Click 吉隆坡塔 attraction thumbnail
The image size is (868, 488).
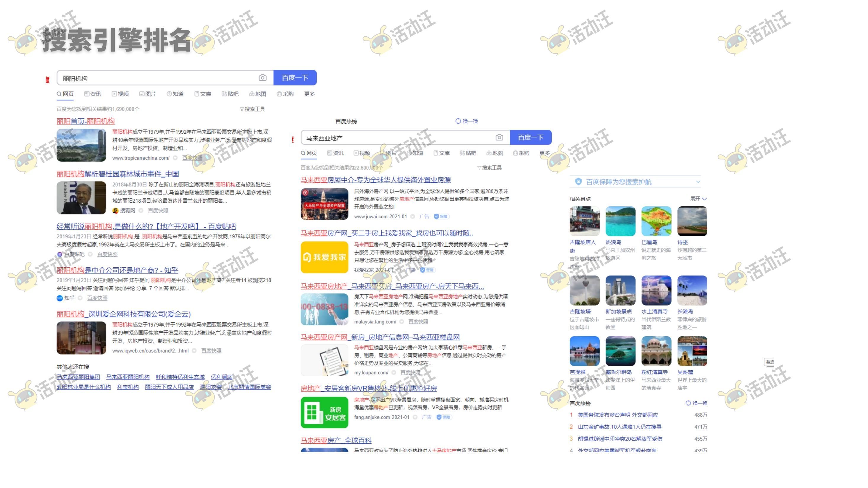(584, 291)
